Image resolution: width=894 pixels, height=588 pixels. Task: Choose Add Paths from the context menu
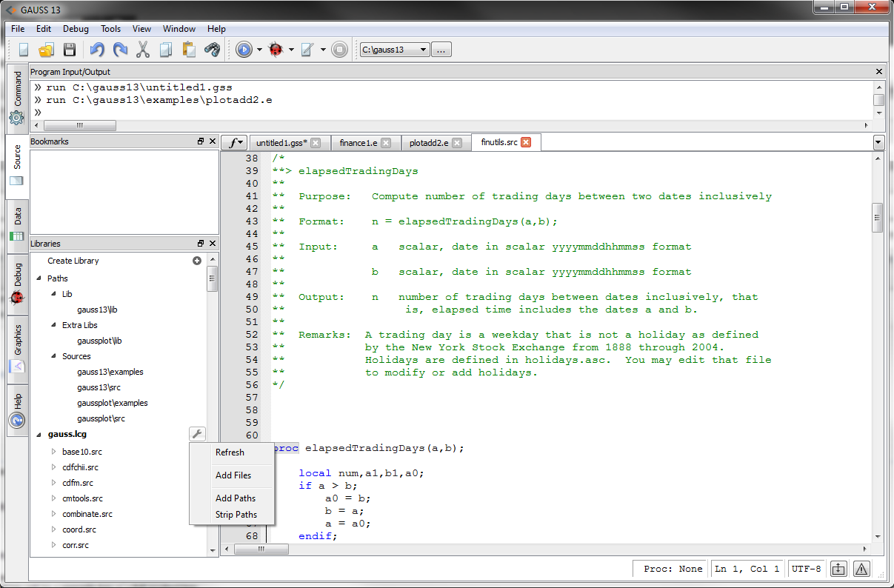(232, 498)
